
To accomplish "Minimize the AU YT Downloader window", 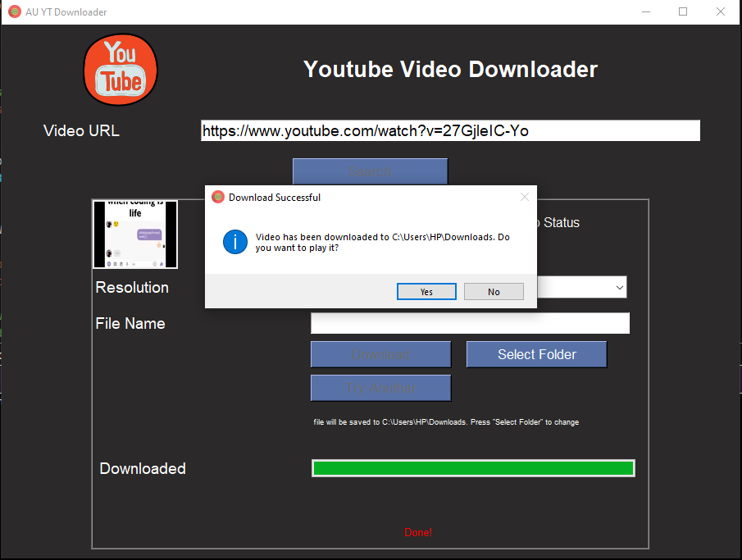I will pyautogui.click(x=646, y=11).
